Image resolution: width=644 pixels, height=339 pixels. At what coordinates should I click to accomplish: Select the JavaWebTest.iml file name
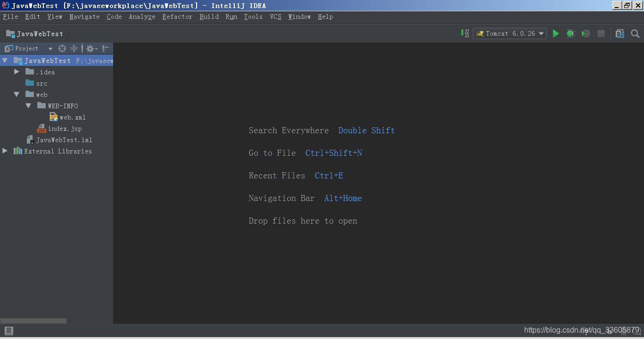(64, 140)
